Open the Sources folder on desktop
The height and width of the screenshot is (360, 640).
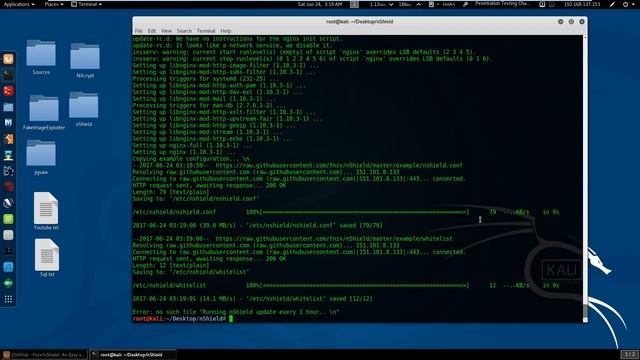tap(41, 57)
